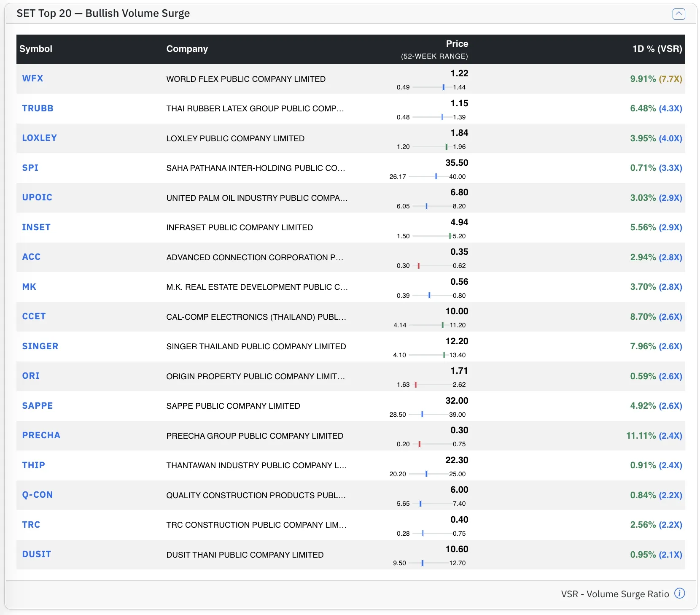Collapse the Bullish Volume Surge panel

pos(678,14)
